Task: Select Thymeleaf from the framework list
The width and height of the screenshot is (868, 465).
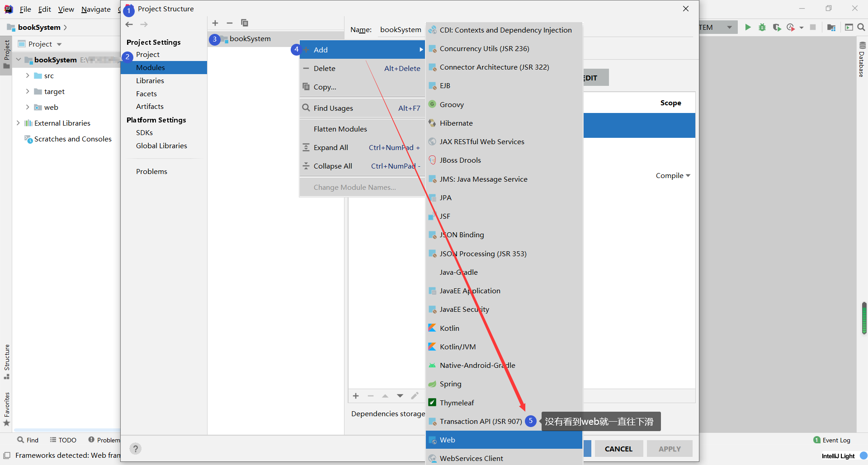Action: click(457, 402)
